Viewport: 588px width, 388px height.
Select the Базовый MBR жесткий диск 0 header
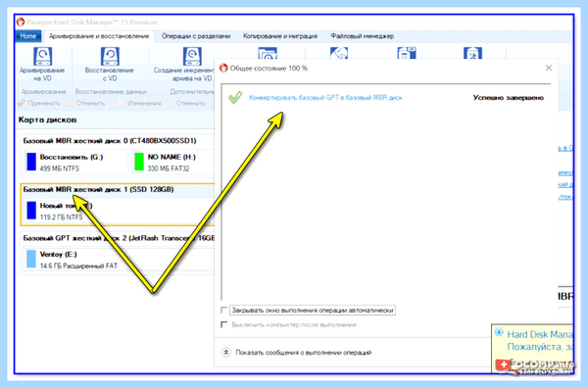pyautogui.click(x=110, y=141)
